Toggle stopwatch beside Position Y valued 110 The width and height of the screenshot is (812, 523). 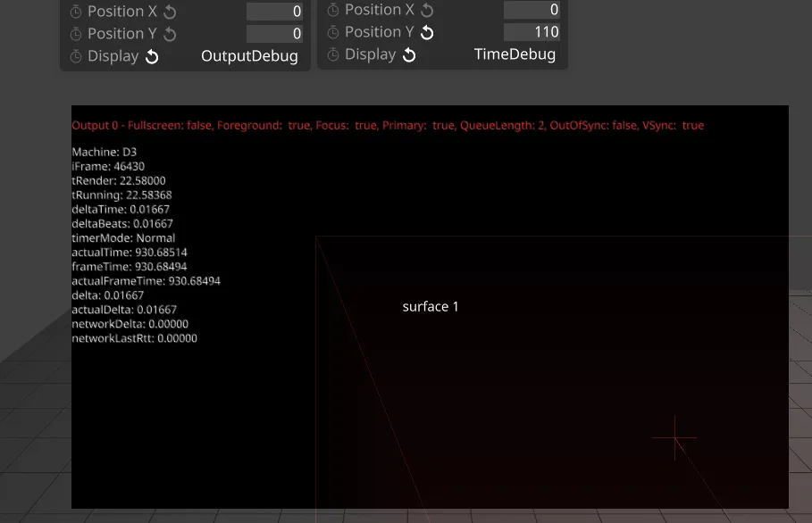click(332, 32)
